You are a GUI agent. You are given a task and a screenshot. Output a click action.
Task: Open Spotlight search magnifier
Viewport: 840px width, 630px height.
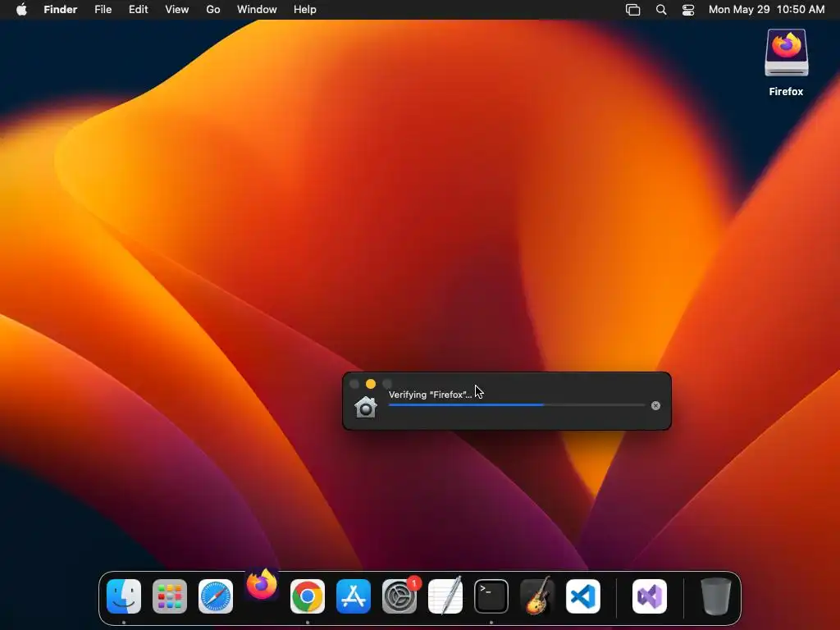coord(661,10)
